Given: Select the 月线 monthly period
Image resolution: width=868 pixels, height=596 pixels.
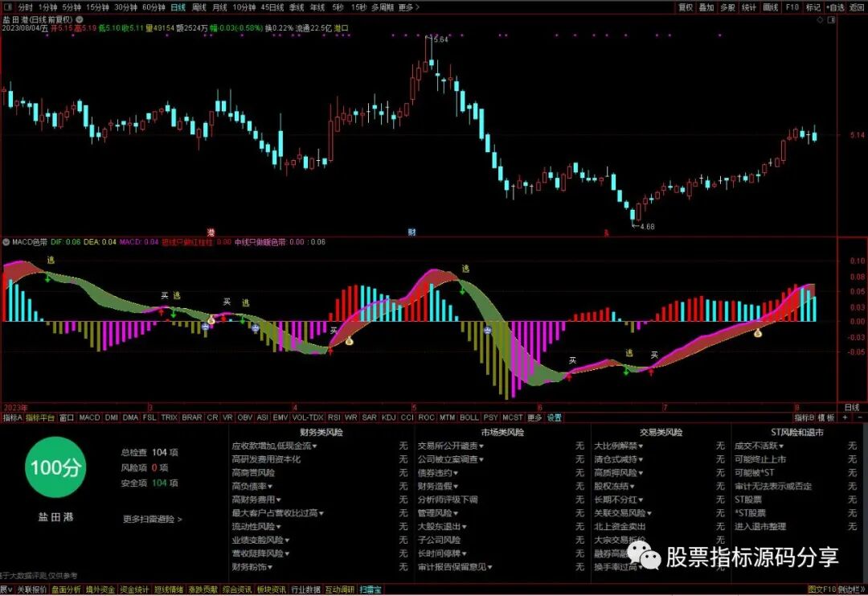Looking at the screenshot, I should [219, 7].
